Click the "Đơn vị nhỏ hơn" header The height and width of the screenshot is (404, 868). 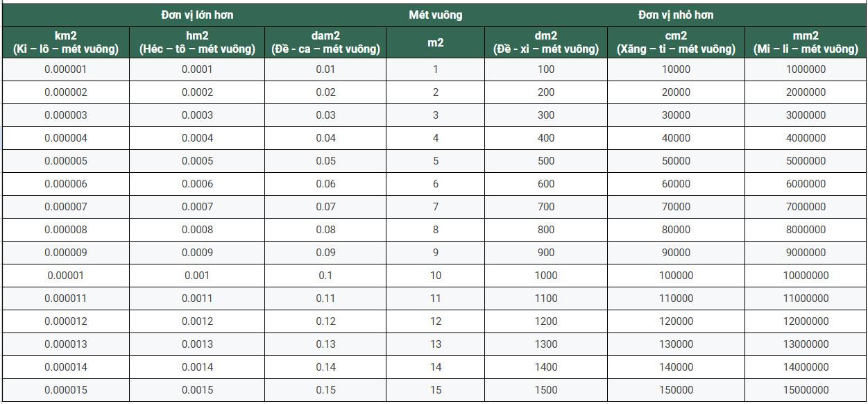click(x=676, y=15)
